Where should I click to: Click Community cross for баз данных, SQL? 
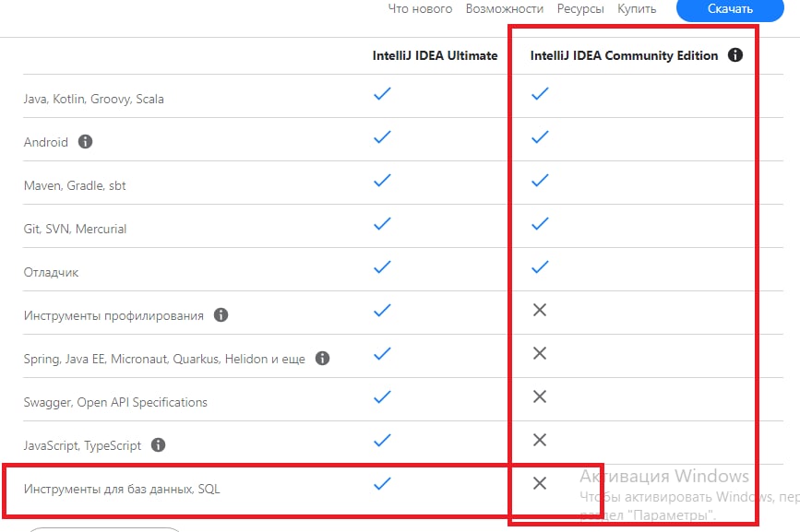click(x=540, y=483)
